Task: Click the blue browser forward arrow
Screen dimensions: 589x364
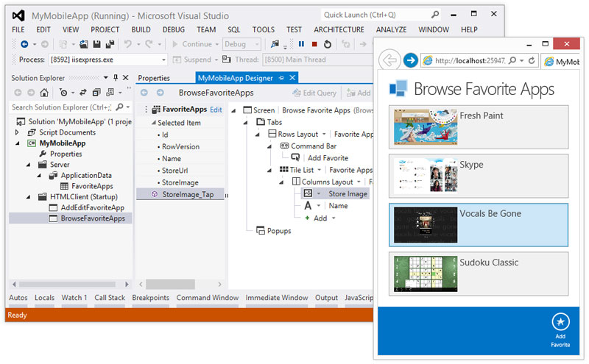Action: (410, 60)
